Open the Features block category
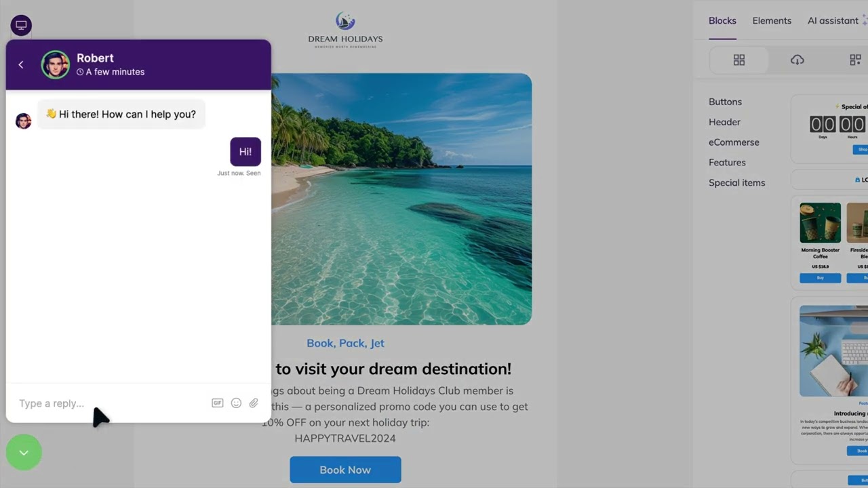 (727, 163)
